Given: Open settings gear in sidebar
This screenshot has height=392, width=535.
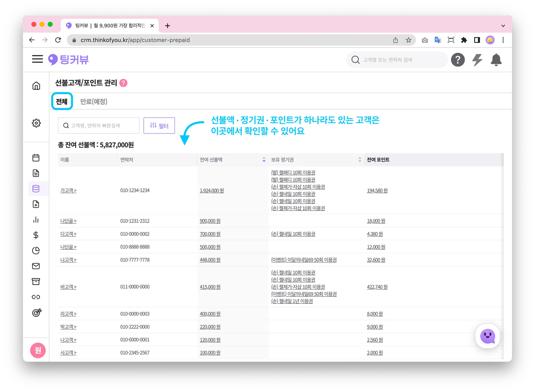Looking at the screenshot, I should 36,123.
